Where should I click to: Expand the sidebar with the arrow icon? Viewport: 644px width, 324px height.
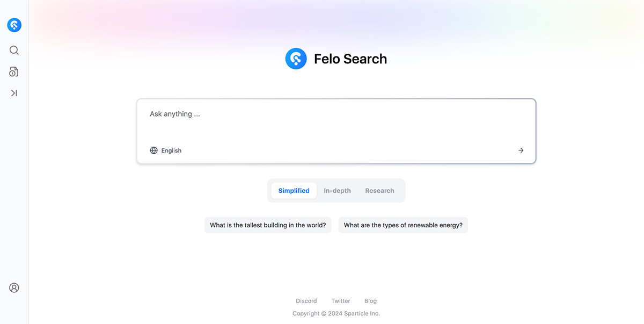14,93
